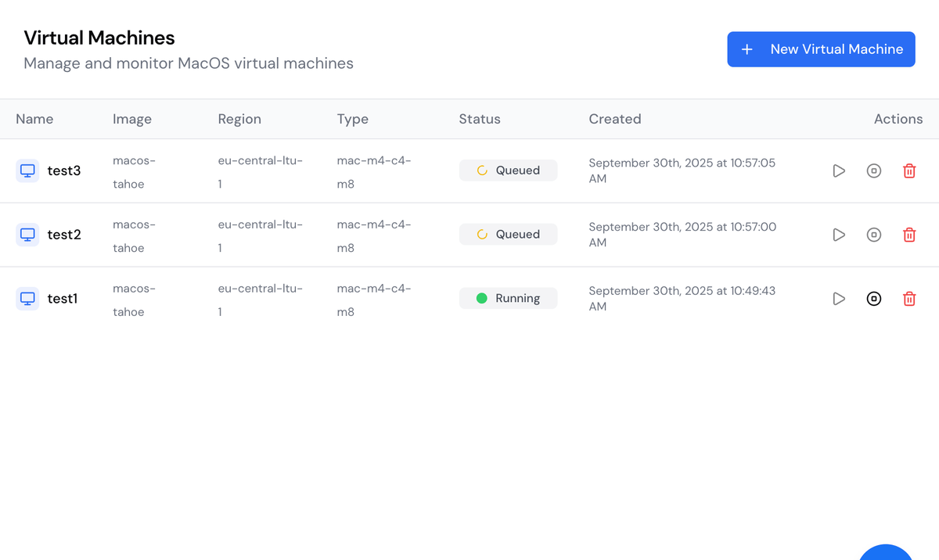This screenshot has width=939, height=560.
Task: Open the floating blue button bottom right
Action: click(x=885, y=557)
